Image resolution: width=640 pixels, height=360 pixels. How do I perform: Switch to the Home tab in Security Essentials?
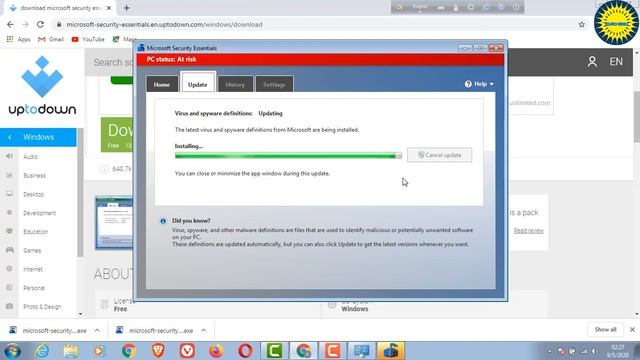(x=162, y=84)
